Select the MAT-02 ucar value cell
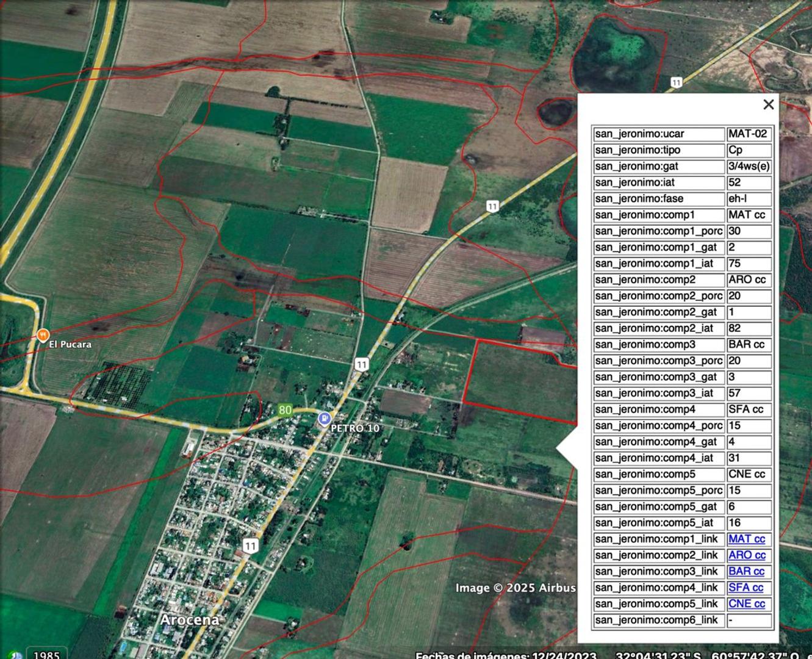812x659 pixels. pos(749,134)
